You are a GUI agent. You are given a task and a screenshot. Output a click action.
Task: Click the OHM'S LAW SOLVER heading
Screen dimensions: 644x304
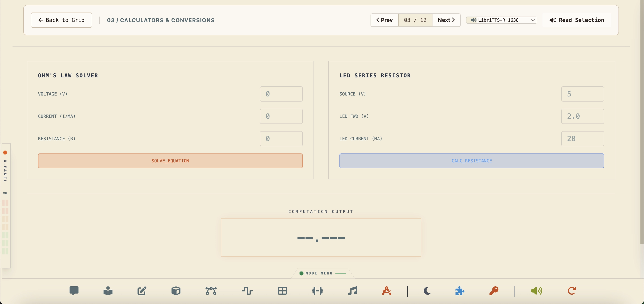point(68,76)
